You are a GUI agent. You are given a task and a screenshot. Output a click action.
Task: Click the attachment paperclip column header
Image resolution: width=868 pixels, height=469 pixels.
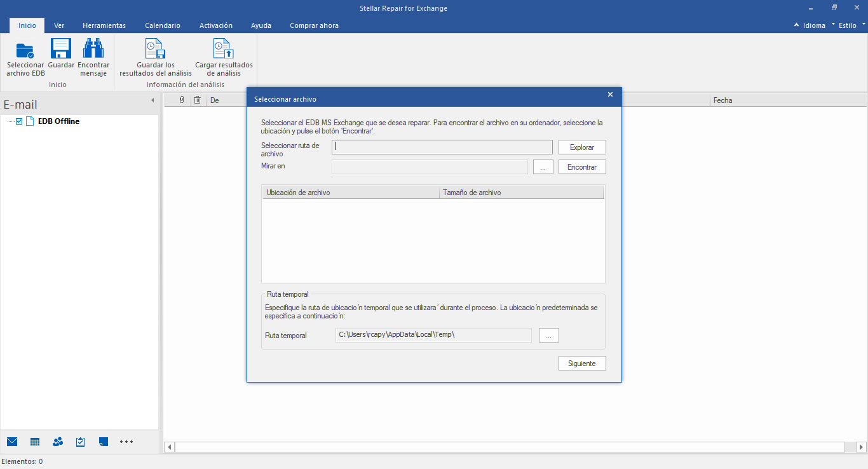[181, 100]
